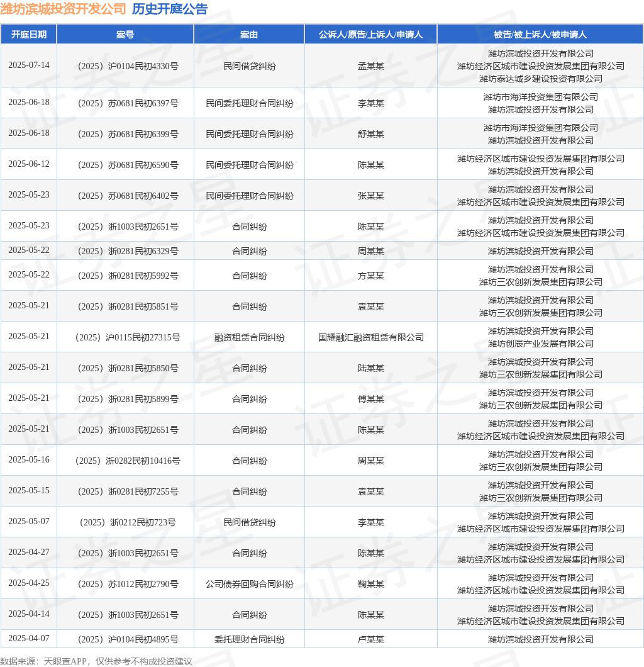Screen dimensions: 644x667
Task: Click the 数据来源 footer note
Action: (96, 661)
